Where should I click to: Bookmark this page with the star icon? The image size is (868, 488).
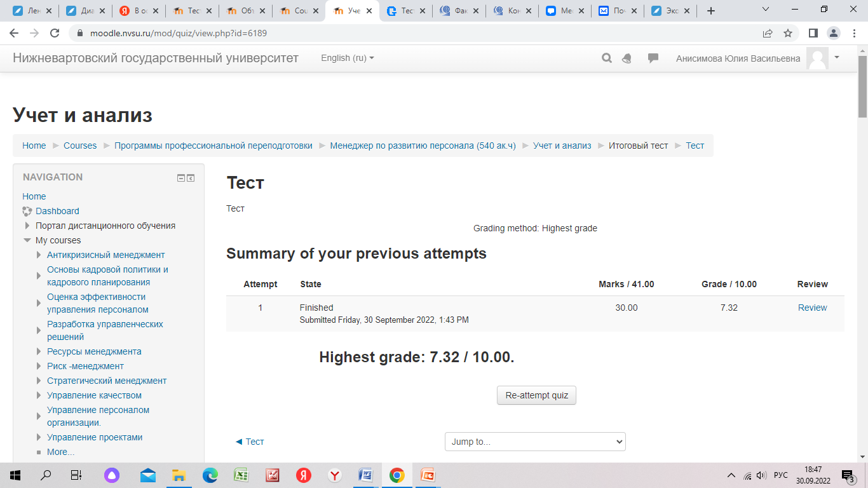(x=788, y=33)
